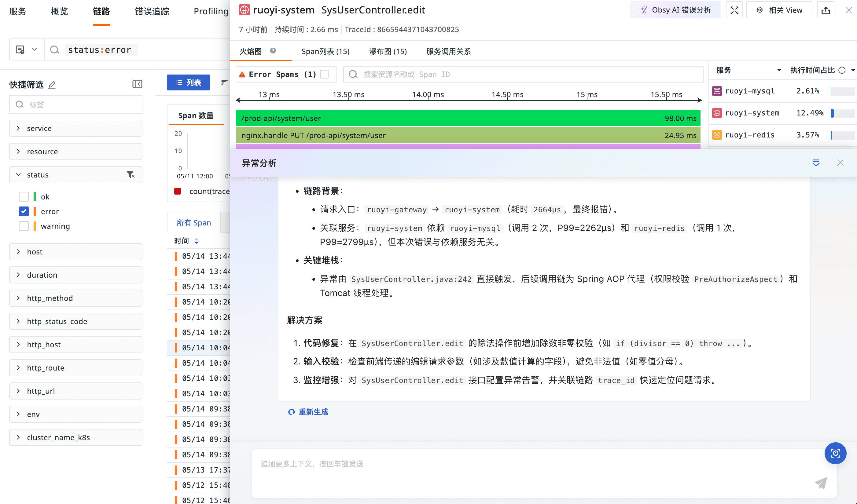Screen dimensions: 857x504
Task: Open the Profiling tab
Action: (211, 11)
